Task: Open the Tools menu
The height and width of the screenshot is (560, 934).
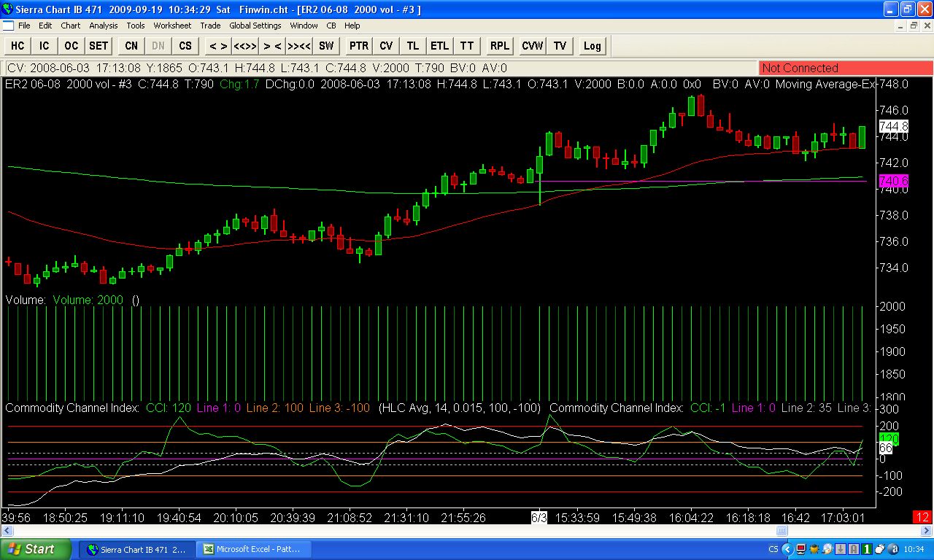Action: pos(136,26)
